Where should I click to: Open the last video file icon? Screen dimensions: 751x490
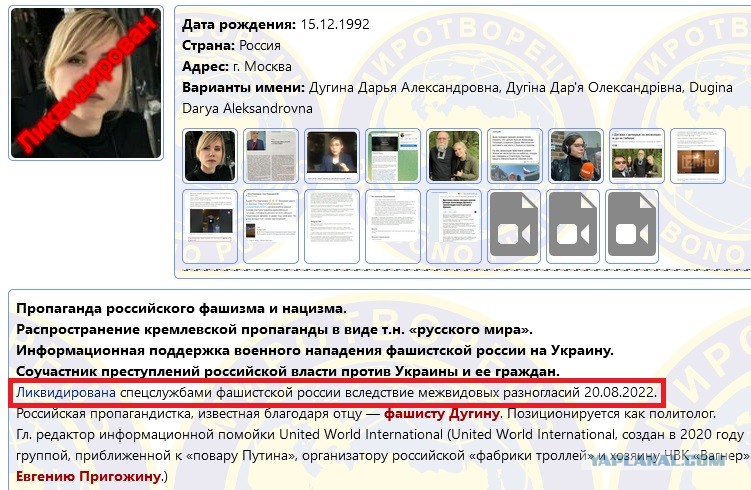click(x=632, y=226)
